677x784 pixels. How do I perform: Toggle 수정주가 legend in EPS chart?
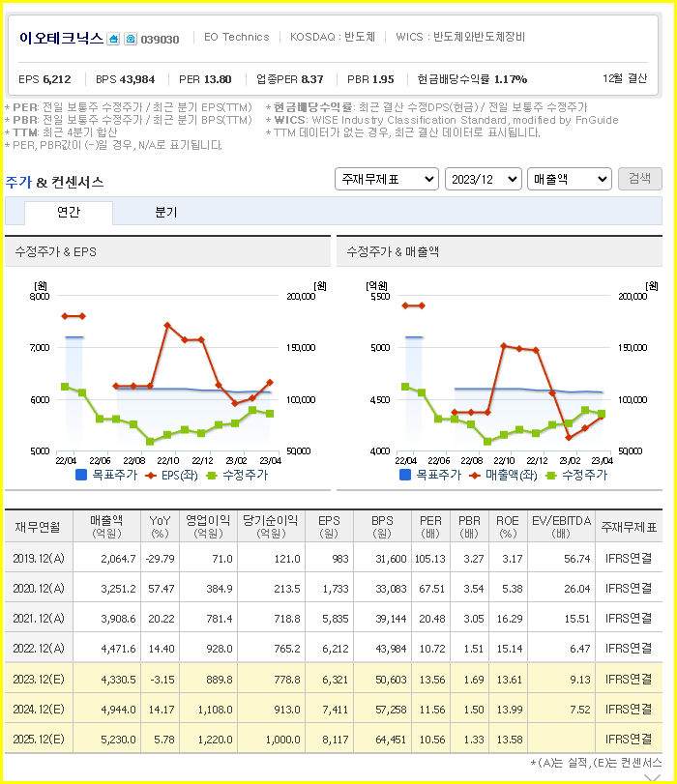[x=238, y=475]
